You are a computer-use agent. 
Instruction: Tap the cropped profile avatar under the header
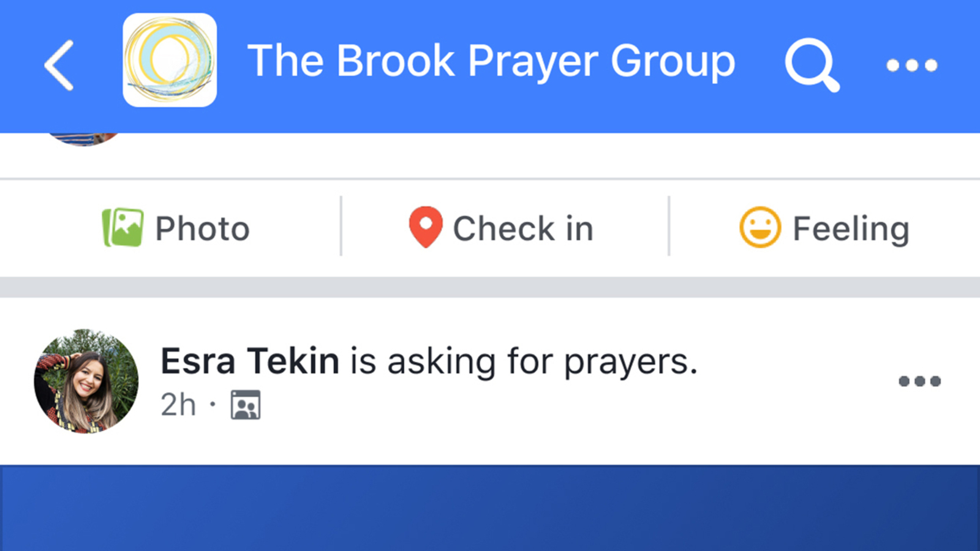click(83, 138)
